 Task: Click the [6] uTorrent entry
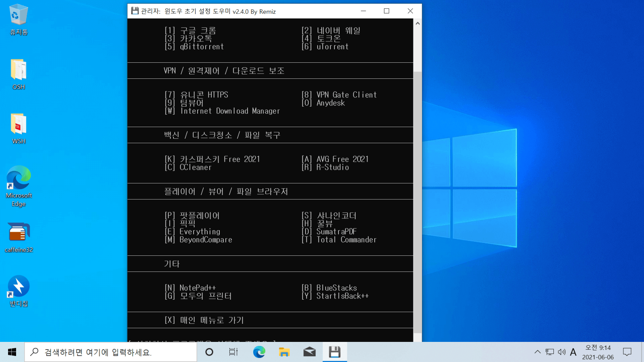click(x=325, y=47)
